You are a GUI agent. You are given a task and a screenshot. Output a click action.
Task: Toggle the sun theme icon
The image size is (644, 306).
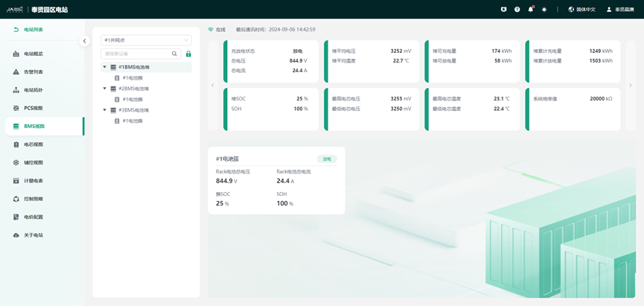coord(544,10)
